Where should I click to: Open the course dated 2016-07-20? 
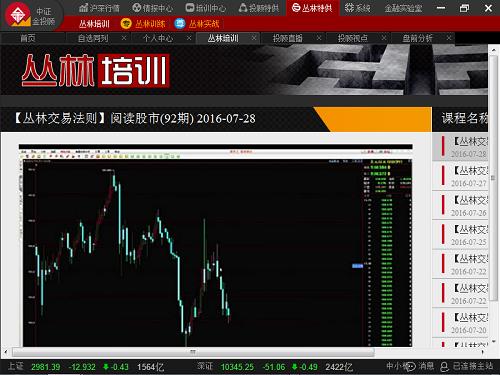point(460,323)
